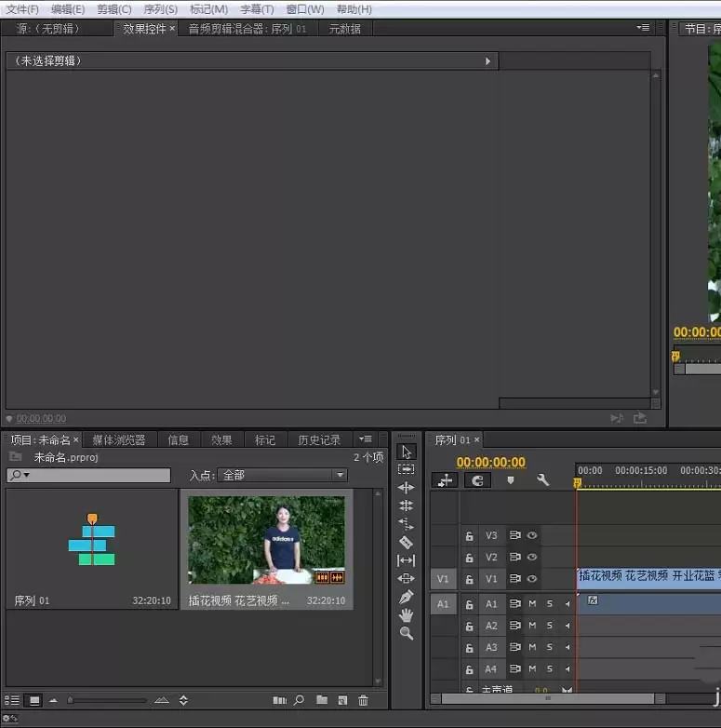Viewport: 721px width, 728px height.
Task: Switch project panel to list view
Action: [x=12, y=700]
